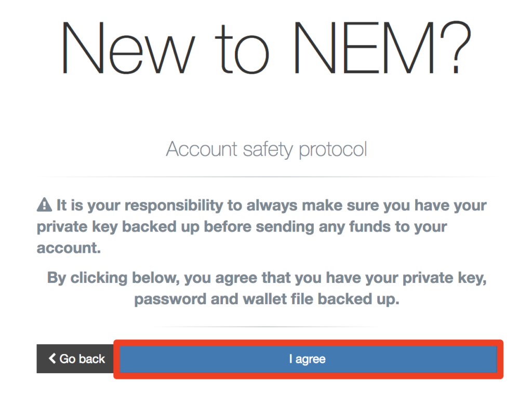Click the word NEM in the heading

pyautogui.click(x=364, y=48)
